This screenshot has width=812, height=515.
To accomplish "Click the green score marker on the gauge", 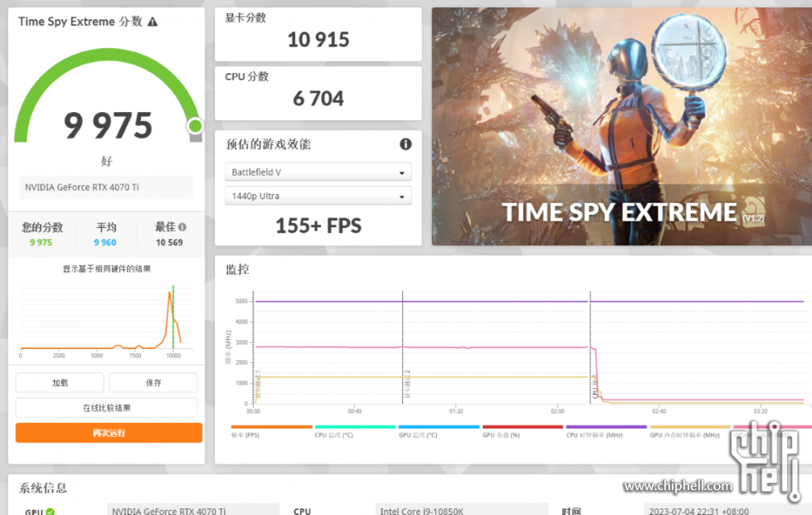I will [195, 125].
